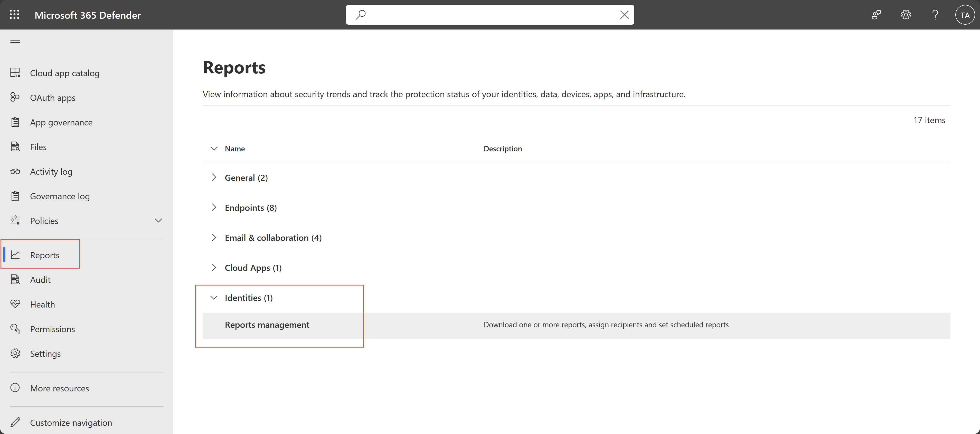The height and width of the screenshot is (434, 980).
Task: Expand the Endpoints (8) section
Action: pyautogui.click(x=215, y=207)
